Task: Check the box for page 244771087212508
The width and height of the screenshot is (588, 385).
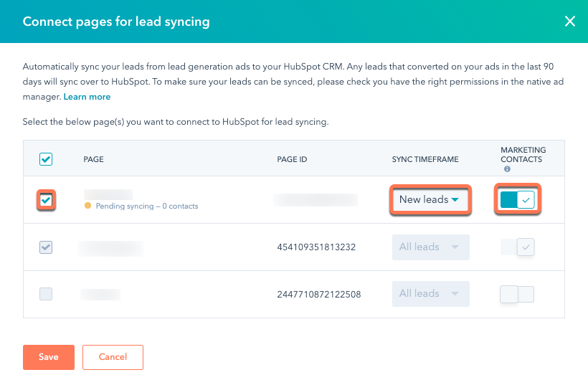Action: (46, 294)
